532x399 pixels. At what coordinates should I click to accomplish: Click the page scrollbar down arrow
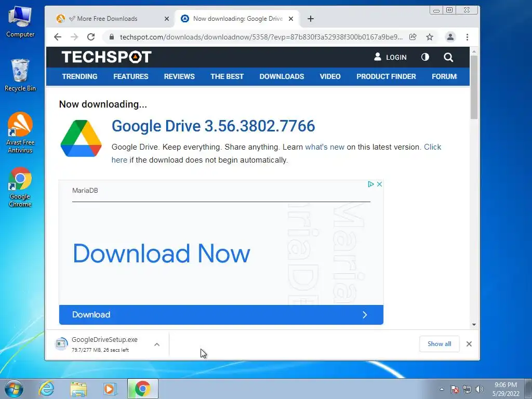[x=474, y=325]
